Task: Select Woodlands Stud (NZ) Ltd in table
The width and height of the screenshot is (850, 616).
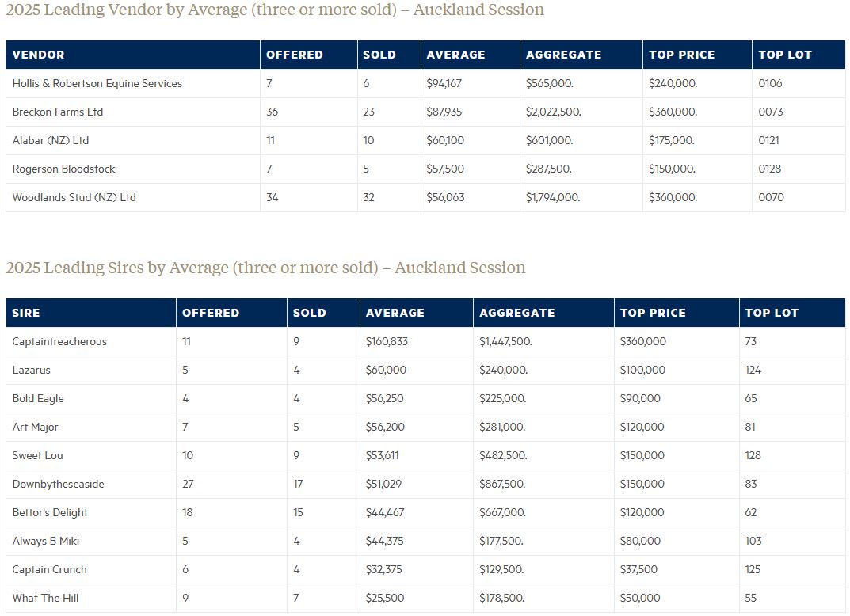Action: 74,197
